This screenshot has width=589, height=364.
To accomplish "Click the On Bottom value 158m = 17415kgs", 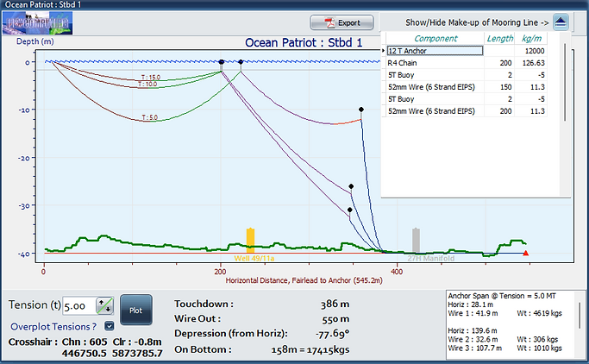I will (310, 349).
